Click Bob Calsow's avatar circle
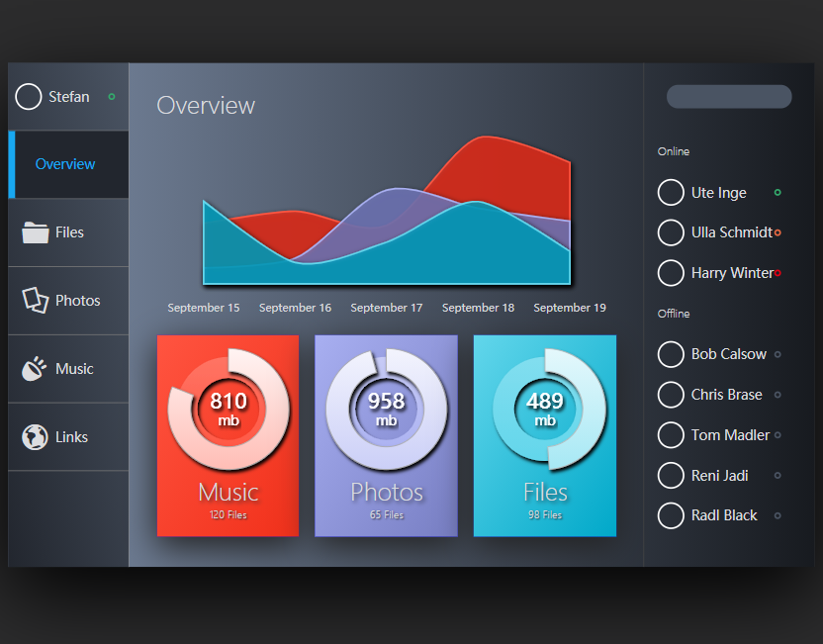The width and height of the screenshot is (823, 644). tap(671, 354)
